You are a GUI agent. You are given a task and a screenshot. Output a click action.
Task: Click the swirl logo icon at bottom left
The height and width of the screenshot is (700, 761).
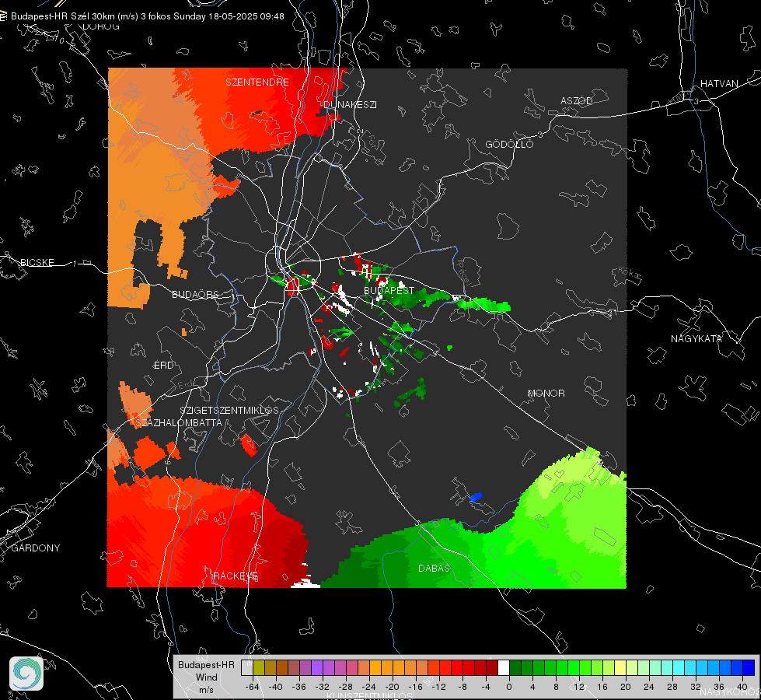[x=26, y=674]
